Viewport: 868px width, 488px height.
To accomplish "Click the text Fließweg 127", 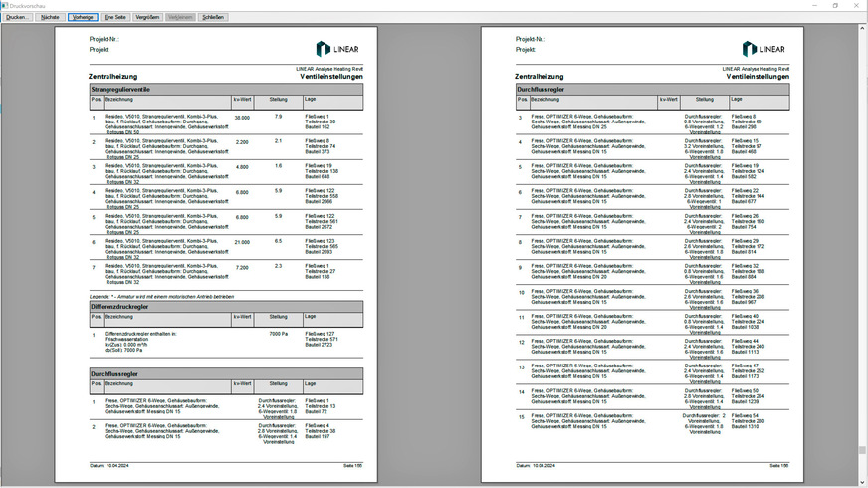I will pyautogui.click(x=320, y=334).
